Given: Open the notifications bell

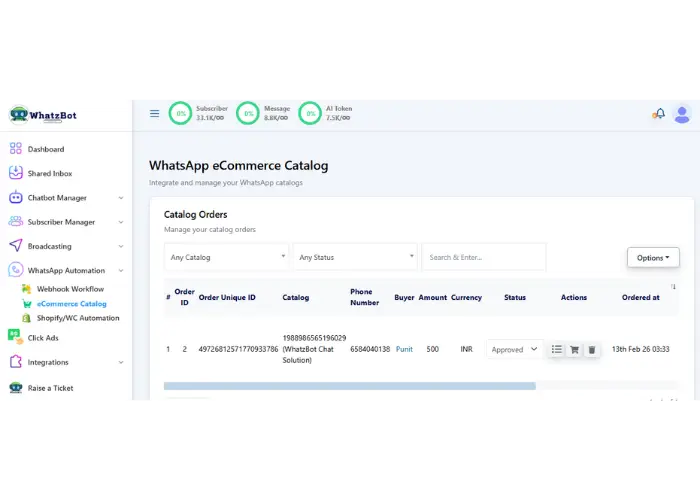Looking at the screenshot, I should (x=658, y=114).
